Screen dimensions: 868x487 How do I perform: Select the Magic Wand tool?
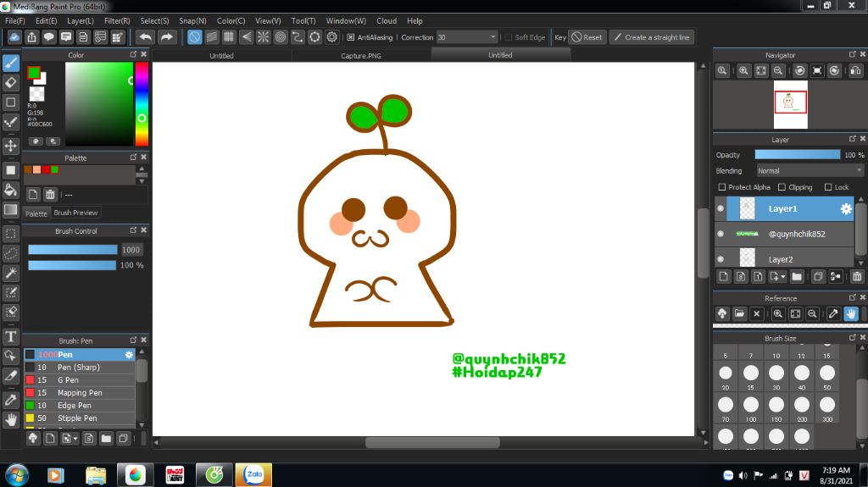point(10,272)
